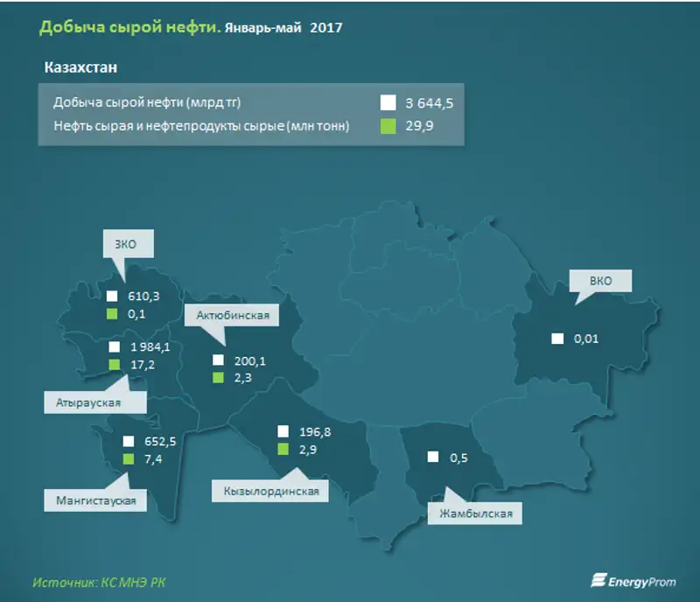Click the EnergyProm logo icon

[x=598, y=580]
